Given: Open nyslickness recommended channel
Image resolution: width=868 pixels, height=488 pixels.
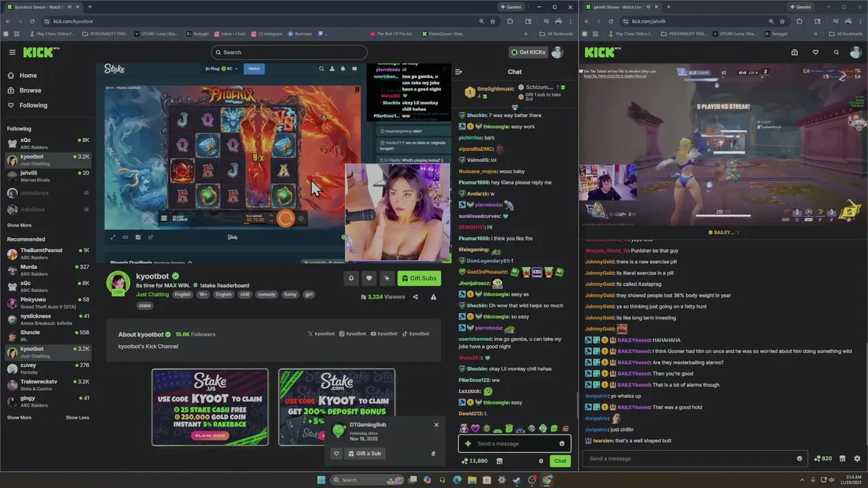Looking at the screenshot, I should (47, 319).
